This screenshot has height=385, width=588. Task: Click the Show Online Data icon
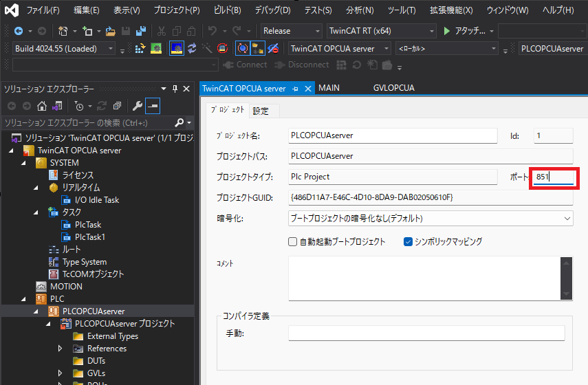243,48
